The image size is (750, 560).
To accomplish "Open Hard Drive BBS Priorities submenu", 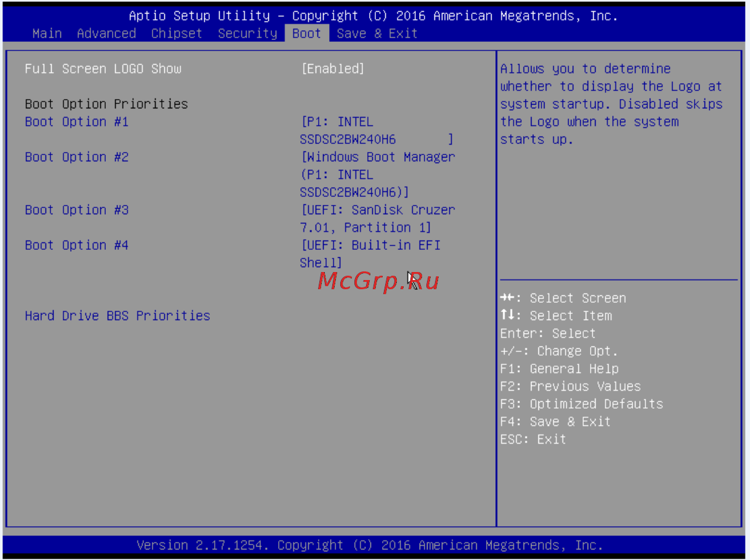I will (118, 316).
